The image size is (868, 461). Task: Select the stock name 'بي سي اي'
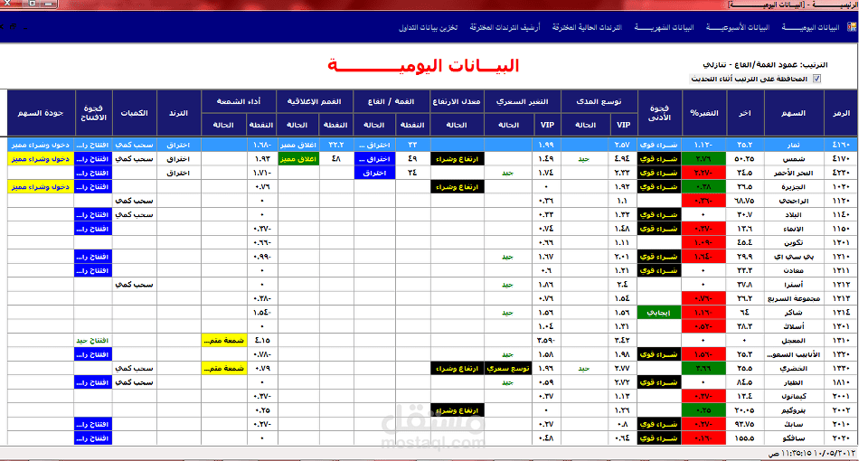(793, 257)
